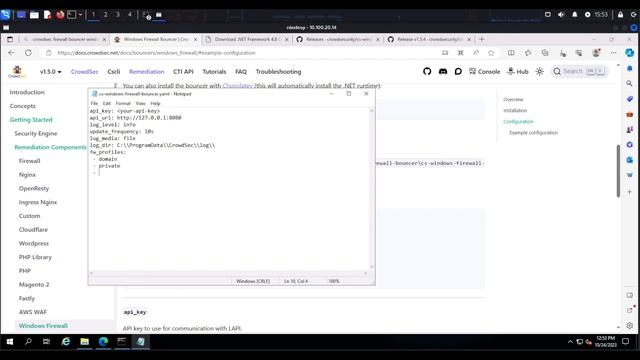Open Tutorials in the docs navbar
The height and width of the screenshot is (360, 640).
214,71
